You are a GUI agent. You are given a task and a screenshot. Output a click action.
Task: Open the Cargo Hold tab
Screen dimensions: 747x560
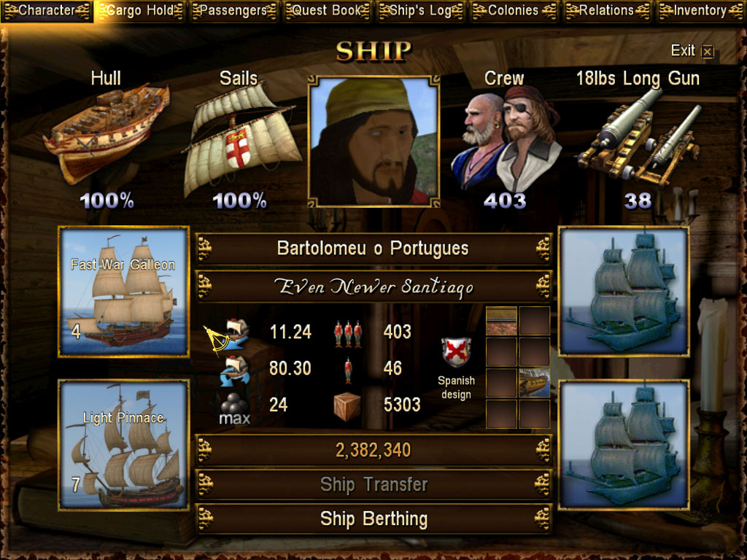(140, 11)
